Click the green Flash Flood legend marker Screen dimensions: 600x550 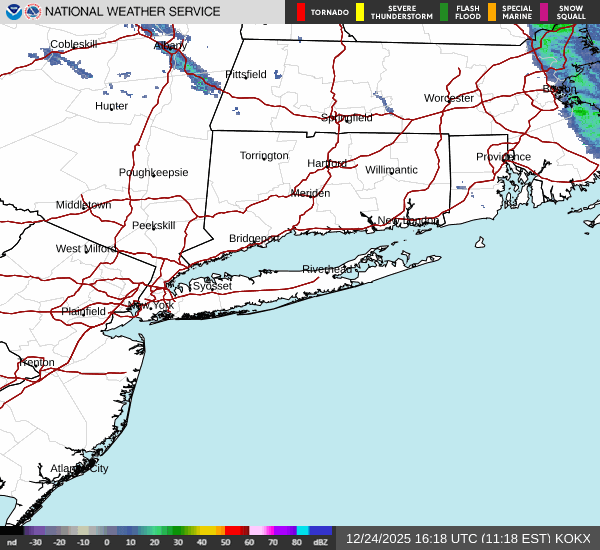coord(444,12)
